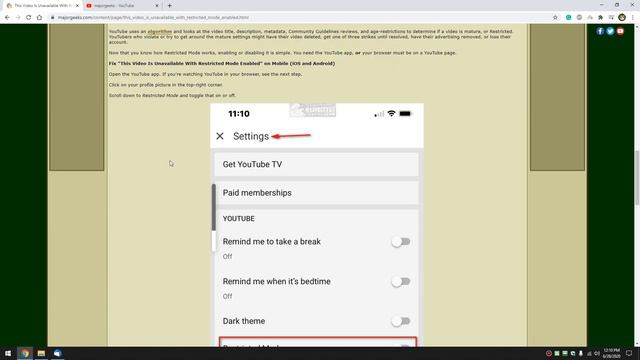The width and height of the screenshot is (640, 360).
Task: Close the first article tab
Action: pyautogui.click(x=78, y=6)
